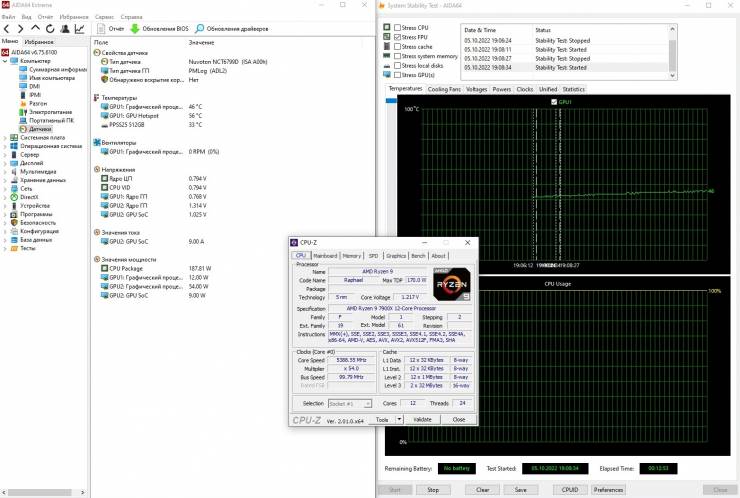
Task: Select Датчики sensor tree item
Action: (x=35, y=129)
